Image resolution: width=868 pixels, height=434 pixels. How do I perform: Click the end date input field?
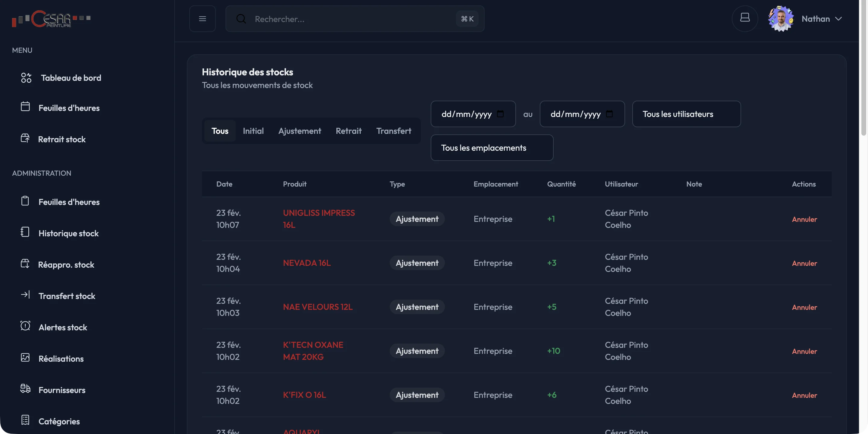(575, 114)
